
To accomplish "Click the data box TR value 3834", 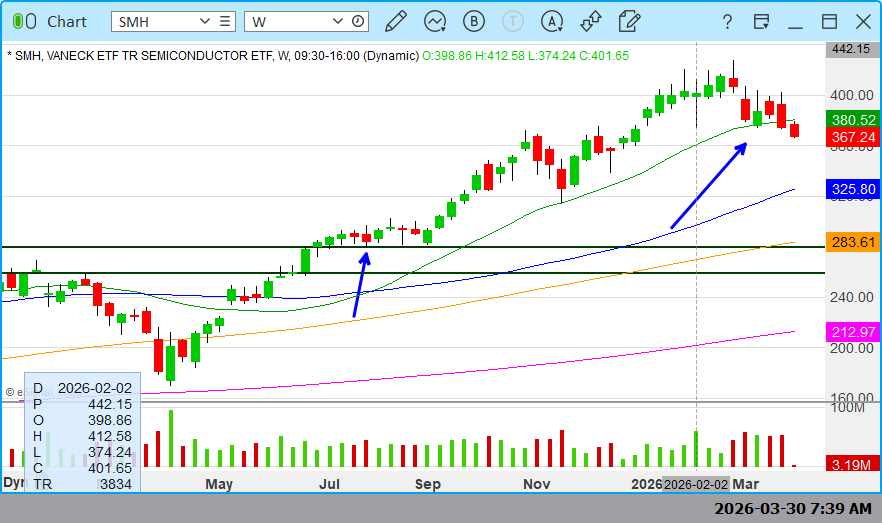I will pos(116,484).
